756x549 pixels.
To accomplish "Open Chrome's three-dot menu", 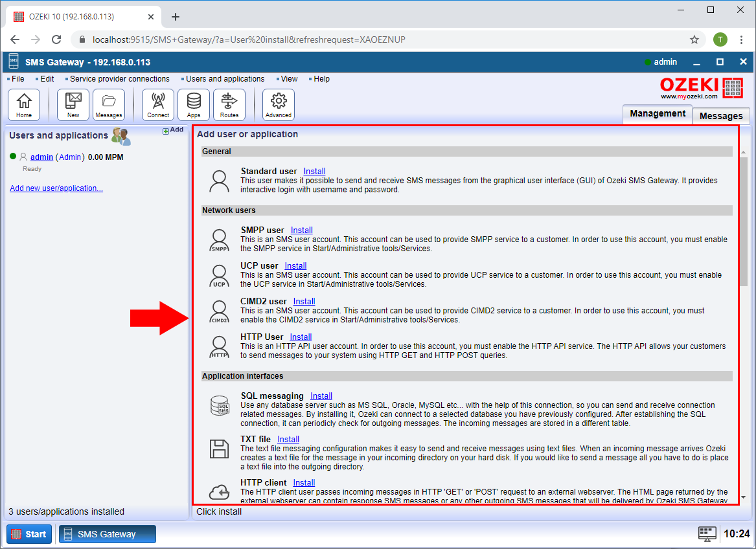I will [x=742, y=39].
